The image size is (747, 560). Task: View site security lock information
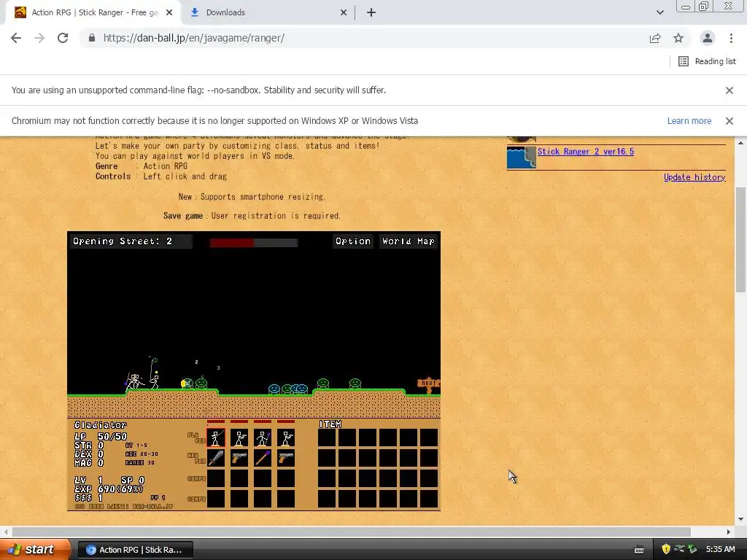click(x=92, y=38)
